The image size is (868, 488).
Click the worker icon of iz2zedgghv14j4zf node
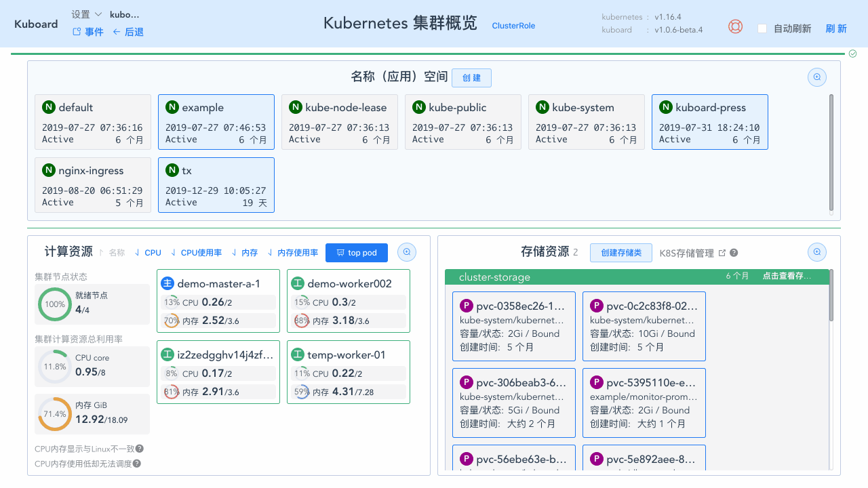[x=167, y=354]
